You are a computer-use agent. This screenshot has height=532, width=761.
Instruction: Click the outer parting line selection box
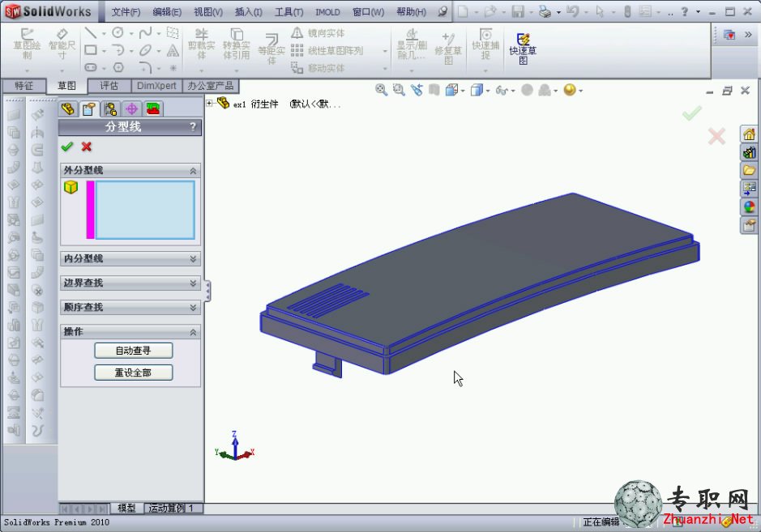(145, 210)
